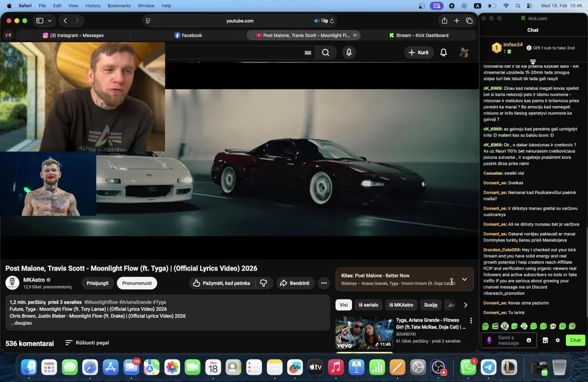This screenshot has width=588, height=382.
Task: Click the youtube.com address bar
Action: click(240, 21)
